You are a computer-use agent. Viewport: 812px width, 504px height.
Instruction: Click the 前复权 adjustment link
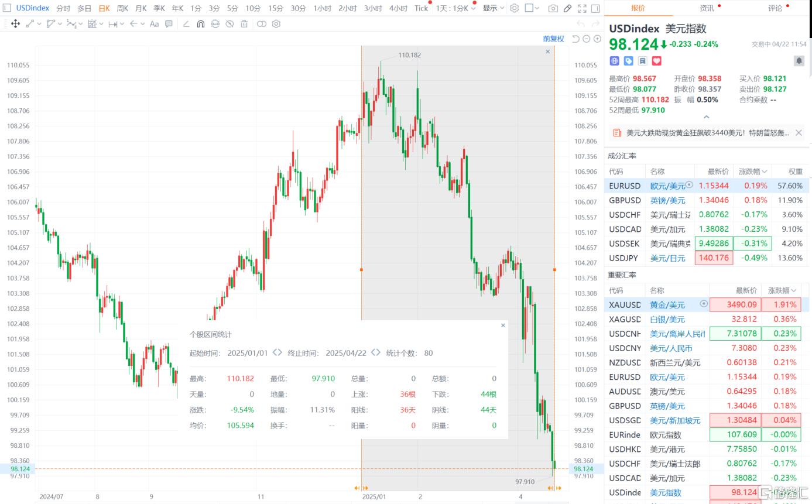click(x=553, y=39)
